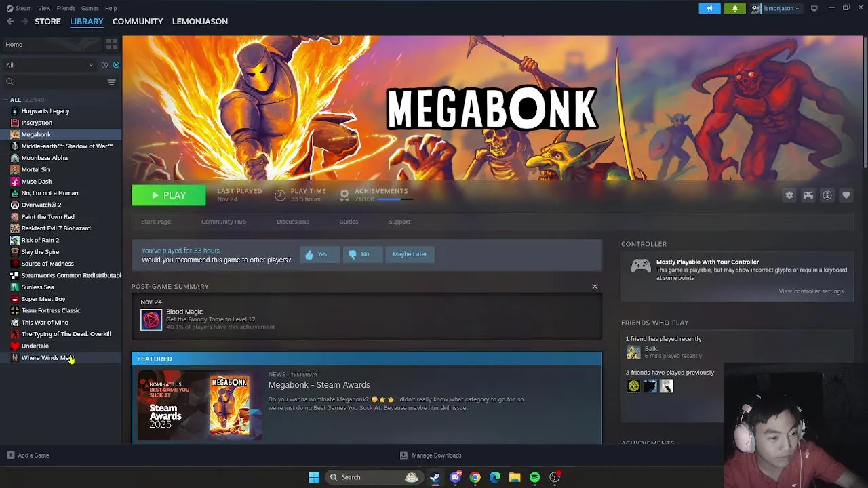This screenshot has height=488, width=868.
Task: Collapse the ALL games category
Action: pyautogui.click(x=6, y=100)
